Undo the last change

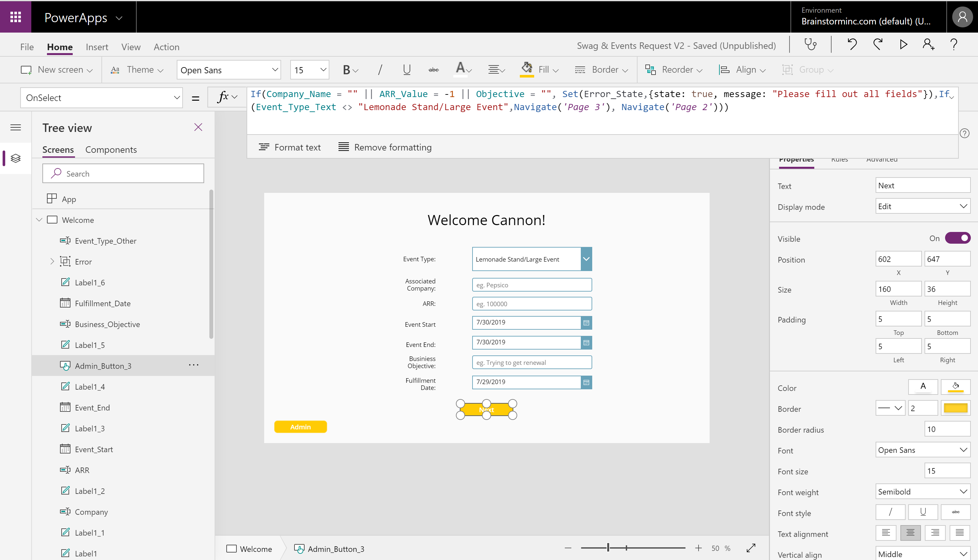pos(852,44)
